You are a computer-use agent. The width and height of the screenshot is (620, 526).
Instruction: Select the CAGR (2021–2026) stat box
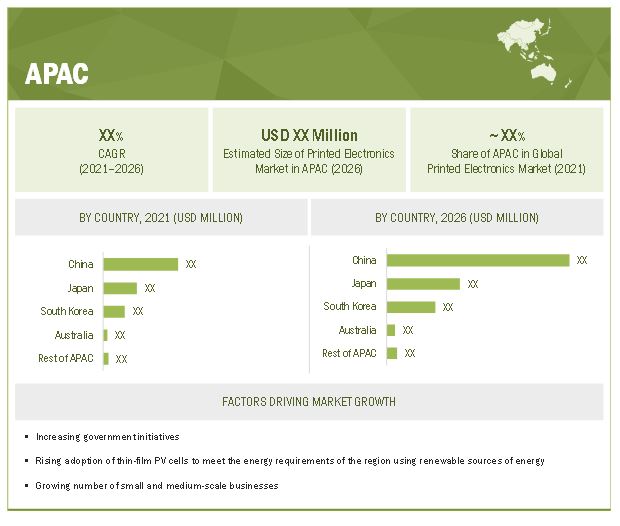click(111, 150)
